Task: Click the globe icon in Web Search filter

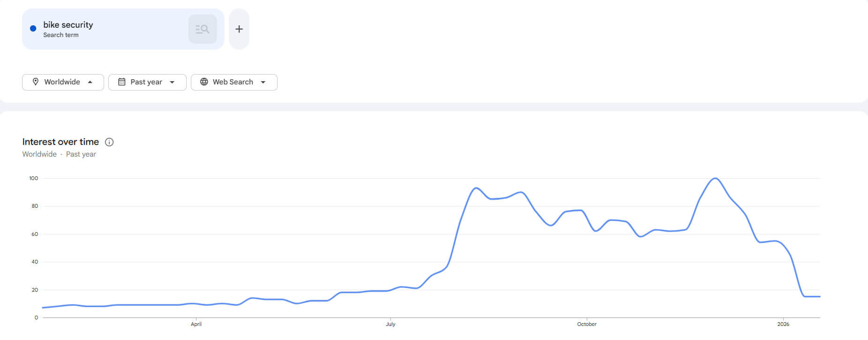Action: point(204,82)
